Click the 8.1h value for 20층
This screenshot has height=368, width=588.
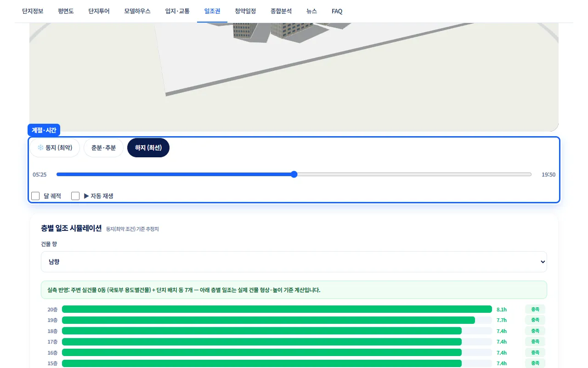pos(502,310)
